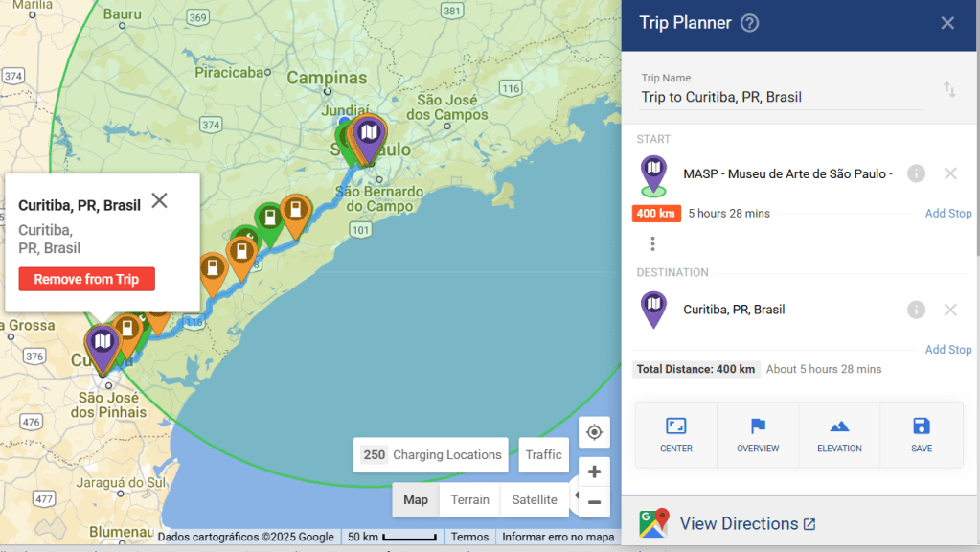
Task: Zoom in the map with plus button
Action: pos(594,471)
